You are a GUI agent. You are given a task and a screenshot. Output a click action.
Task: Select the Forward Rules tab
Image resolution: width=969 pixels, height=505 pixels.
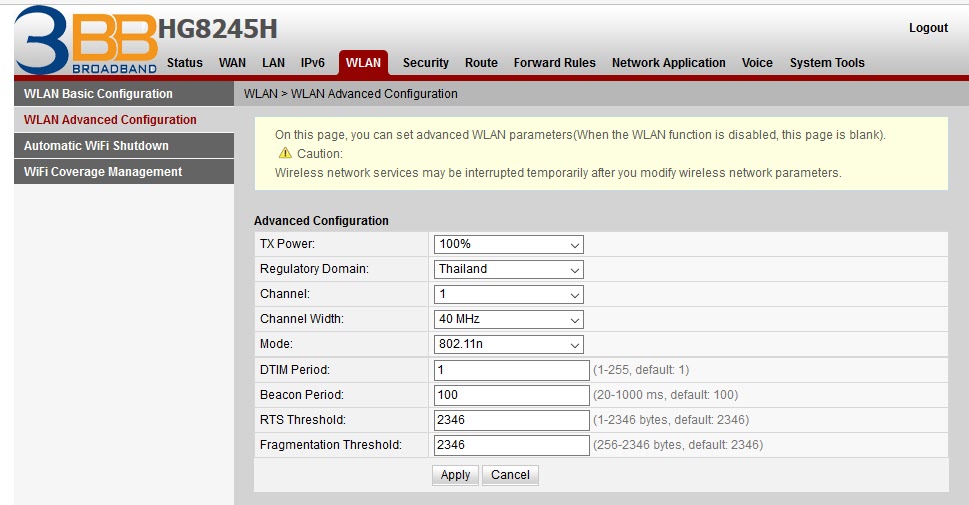point(554,63)
